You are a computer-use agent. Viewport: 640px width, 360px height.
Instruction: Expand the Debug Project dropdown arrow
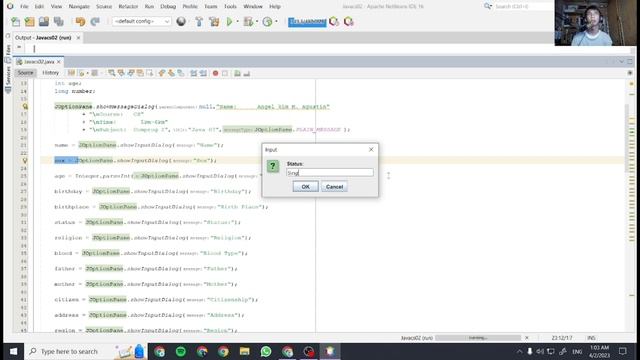pyautogui.click(x=257, y=22)
